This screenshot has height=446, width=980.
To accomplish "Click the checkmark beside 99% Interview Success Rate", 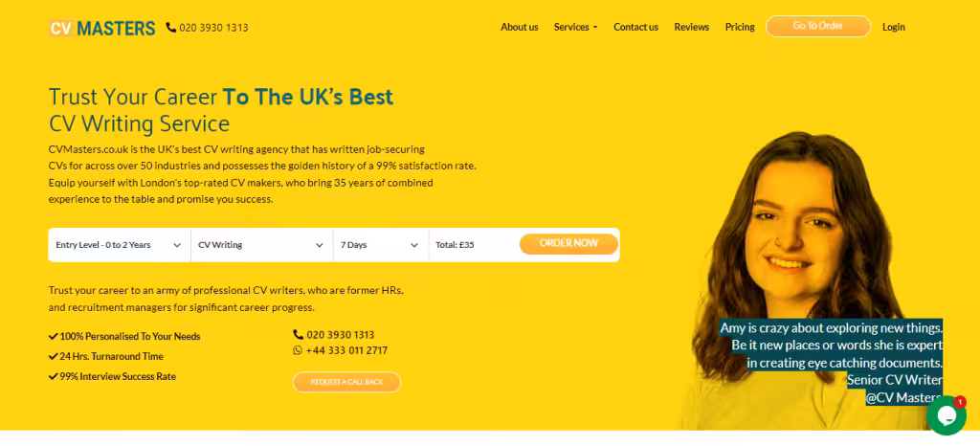I will [x=54, y=377].
